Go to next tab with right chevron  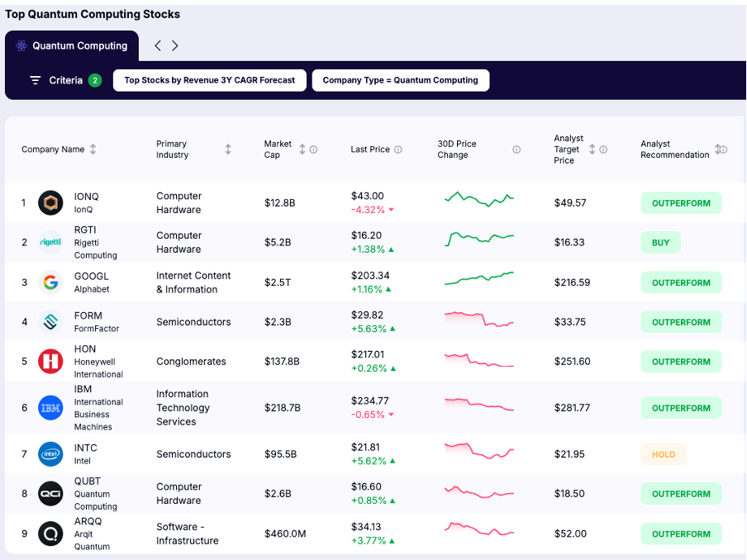tap(175, 45)
